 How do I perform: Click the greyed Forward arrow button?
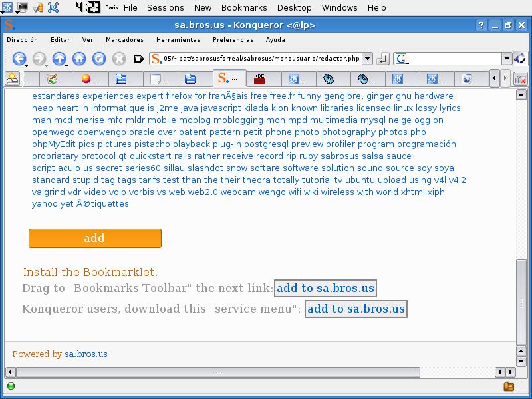[x=39, y=59]
